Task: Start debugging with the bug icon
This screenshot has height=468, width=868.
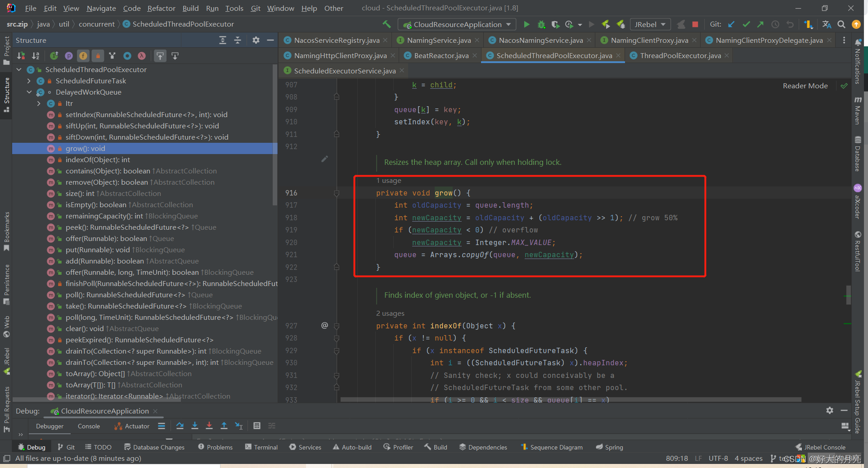Action: (x=541, y=24)
